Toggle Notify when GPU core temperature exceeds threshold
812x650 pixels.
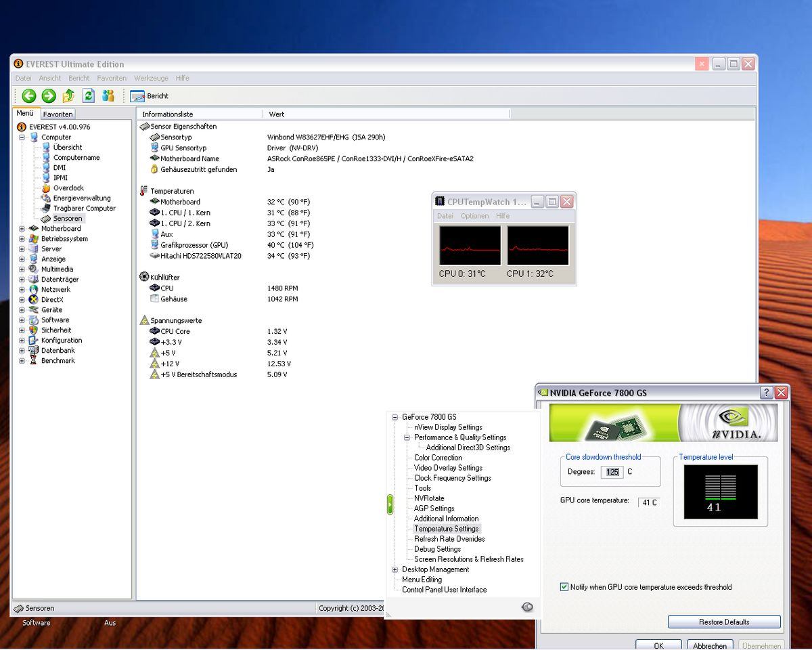[x=564, y=587]
